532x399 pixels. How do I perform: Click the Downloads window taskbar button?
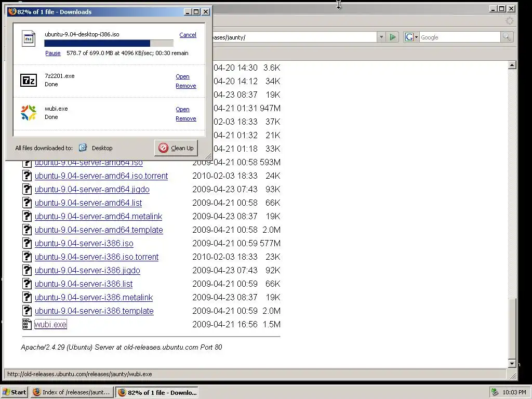[x=157, y=392]
